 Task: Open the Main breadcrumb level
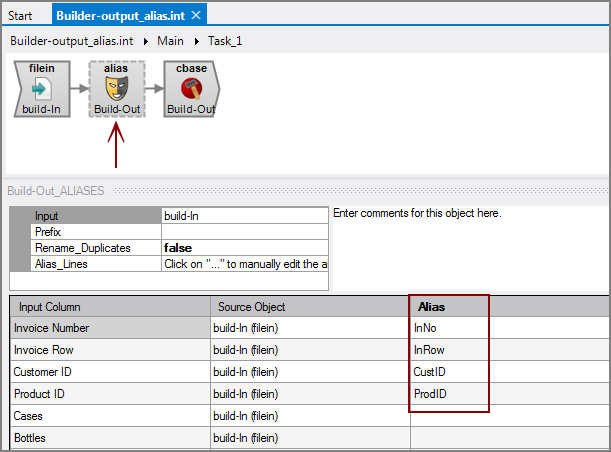coord(170,41)
